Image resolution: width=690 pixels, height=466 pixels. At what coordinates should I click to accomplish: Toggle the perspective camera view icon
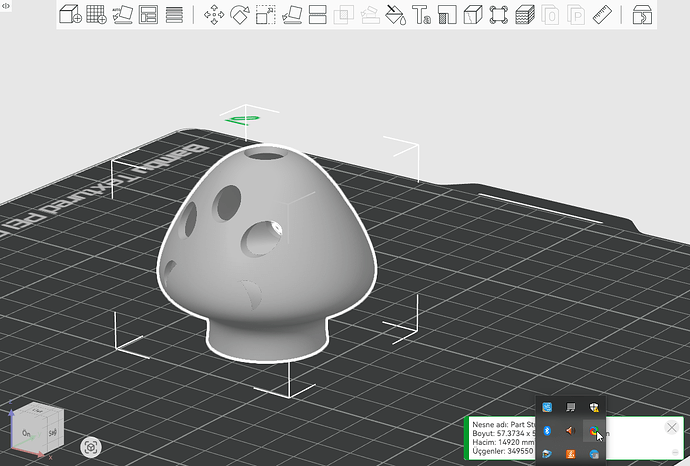click(91, 448)
